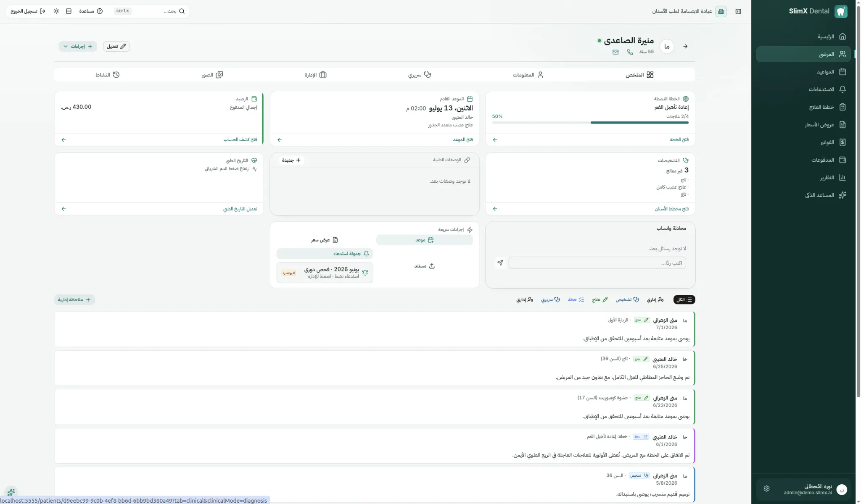This screenshot has height=504, width=861.
Task: Add new prescription with جديدة button
Action: 291,160
